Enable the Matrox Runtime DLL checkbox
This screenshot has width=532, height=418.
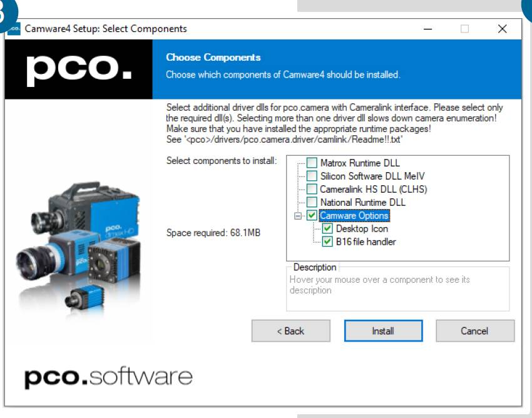[312, 163]
